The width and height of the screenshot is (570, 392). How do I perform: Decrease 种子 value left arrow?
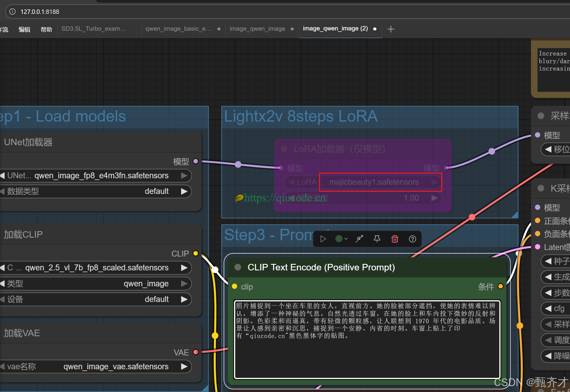(548, 261)
